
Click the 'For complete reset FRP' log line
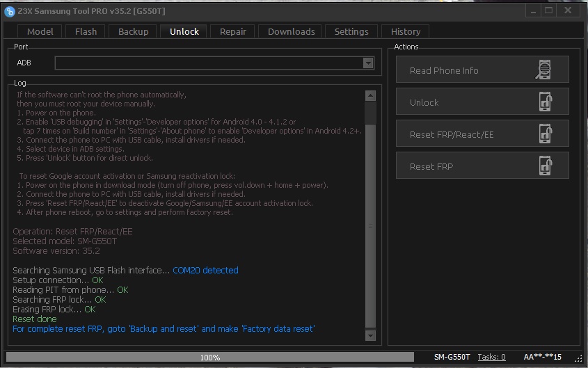pyautogui.click(x=164, y=328)
